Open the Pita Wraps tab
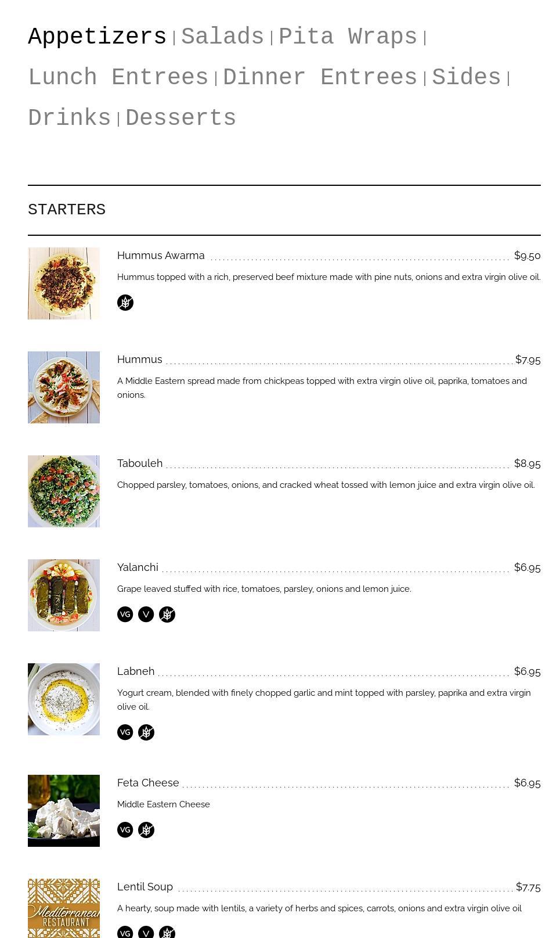This screenshot has width=560, height=938. click(348, 37)
